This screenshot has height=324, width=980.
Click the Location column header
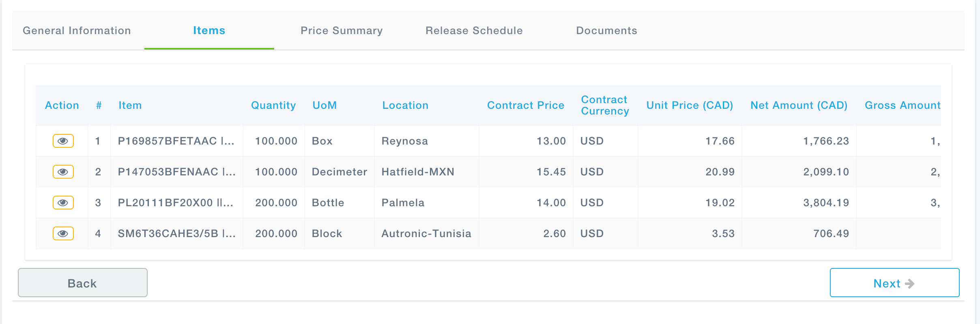point(405,105)
